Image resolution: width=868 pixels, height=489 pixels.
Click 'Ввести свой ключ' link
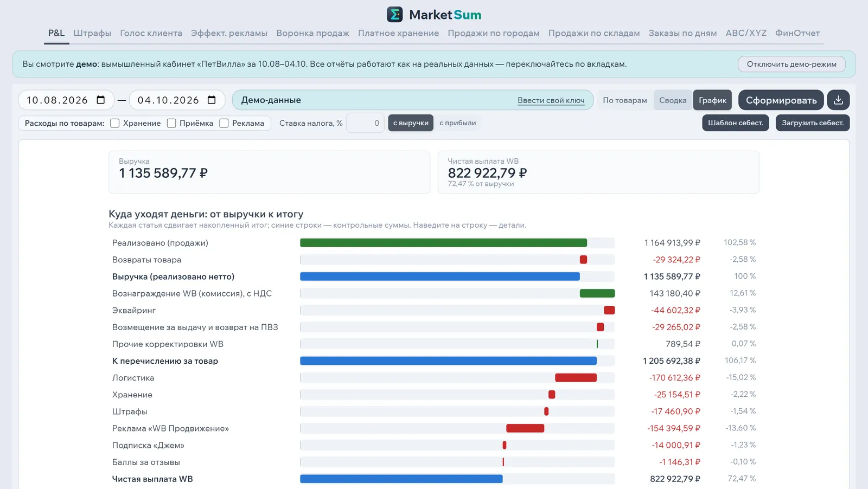[551, 100]
